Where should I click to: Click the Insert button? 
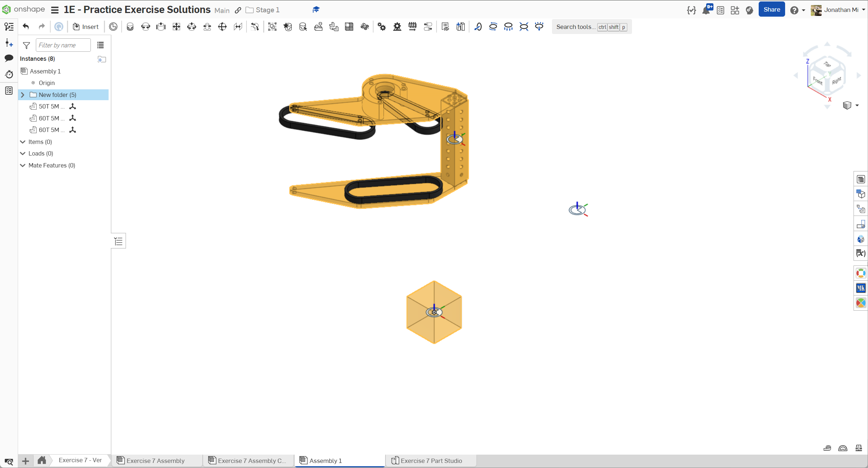[86, 27]
